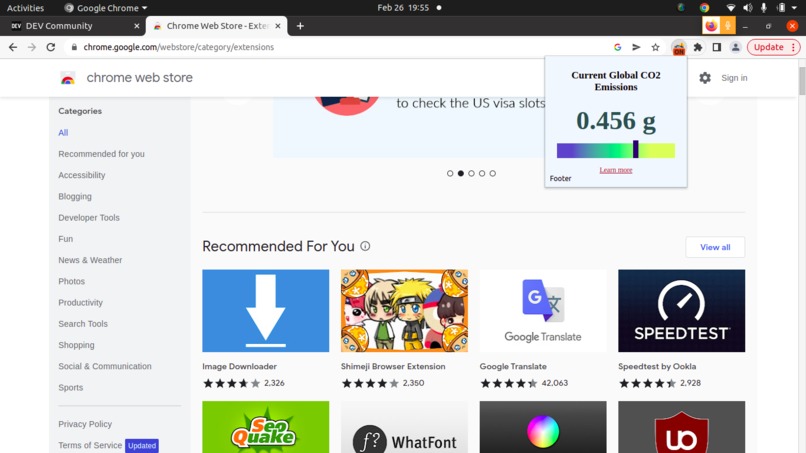Open the Google Chrome app menu dropdown

click(106, 8)
